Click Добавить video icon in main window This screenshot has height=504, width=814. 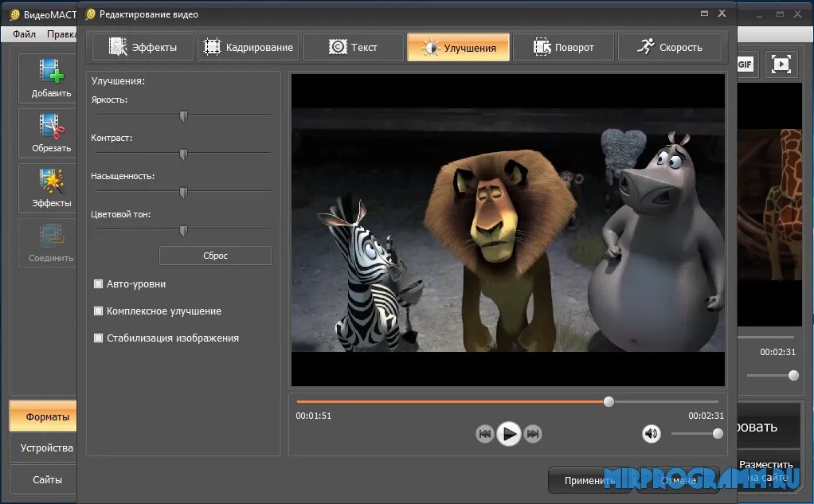coord(51,71)
